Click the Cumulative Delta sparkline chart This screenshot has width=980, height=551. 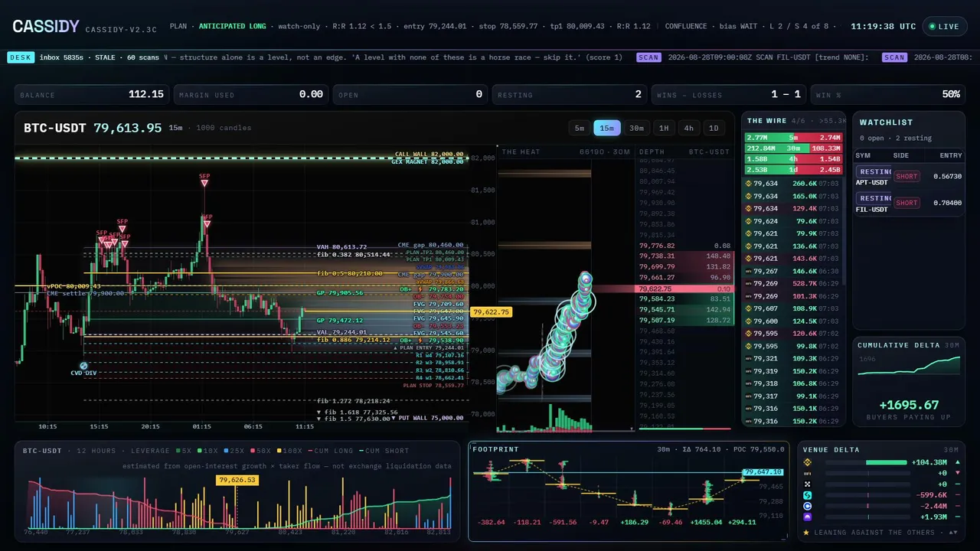coord(909,366)
